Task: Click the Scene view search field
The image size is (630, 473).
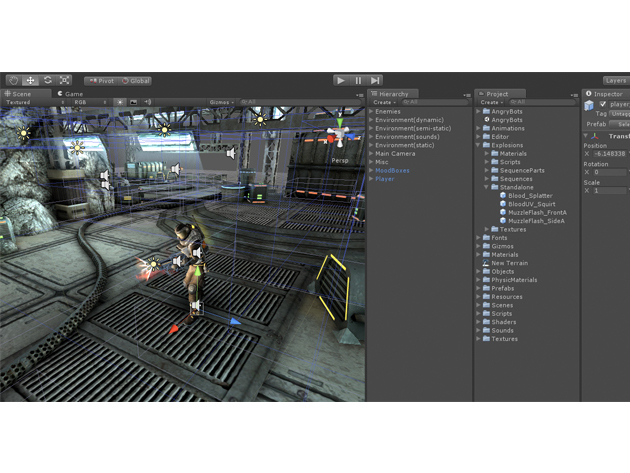Action: [299, 102]
